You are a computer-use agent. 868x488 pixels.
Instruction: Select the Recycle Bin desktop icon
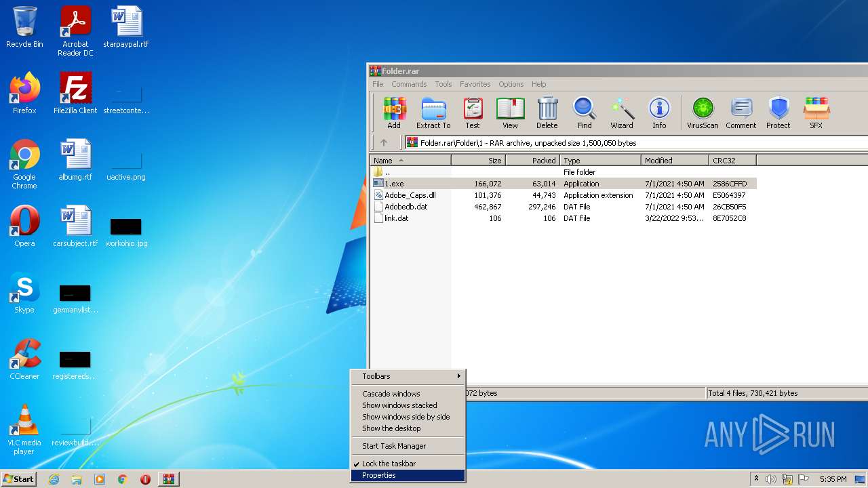24,27
